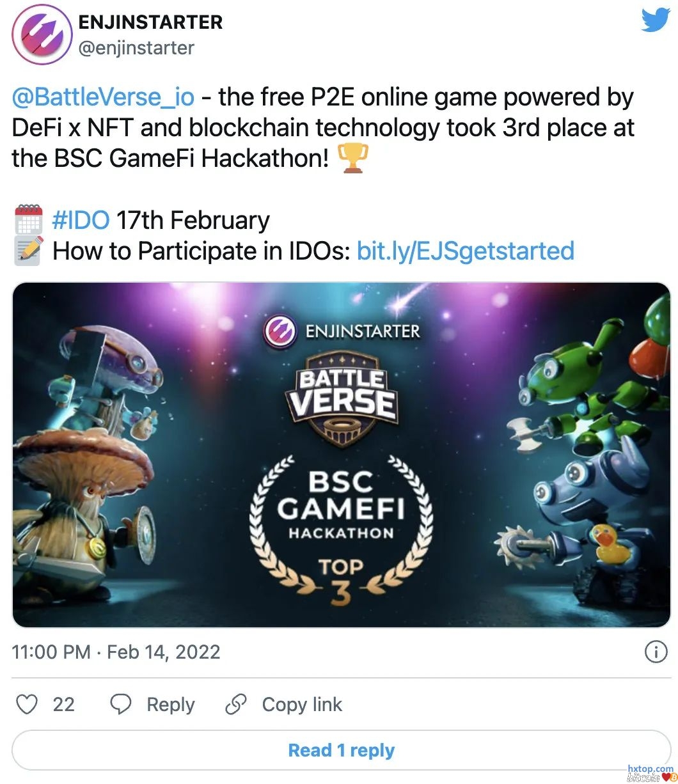Click the Reply text label

point(171,704)
